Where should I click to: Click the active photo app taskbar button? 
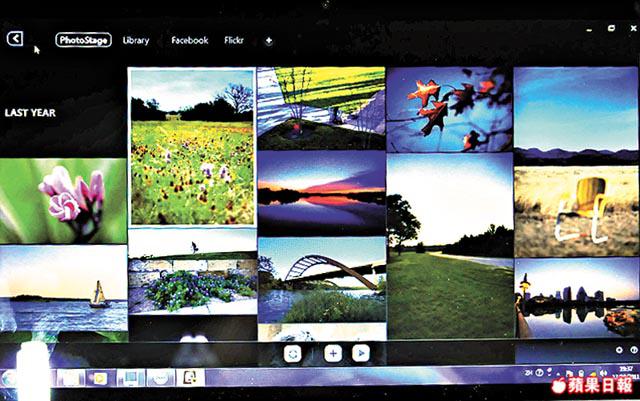(190, 378)
